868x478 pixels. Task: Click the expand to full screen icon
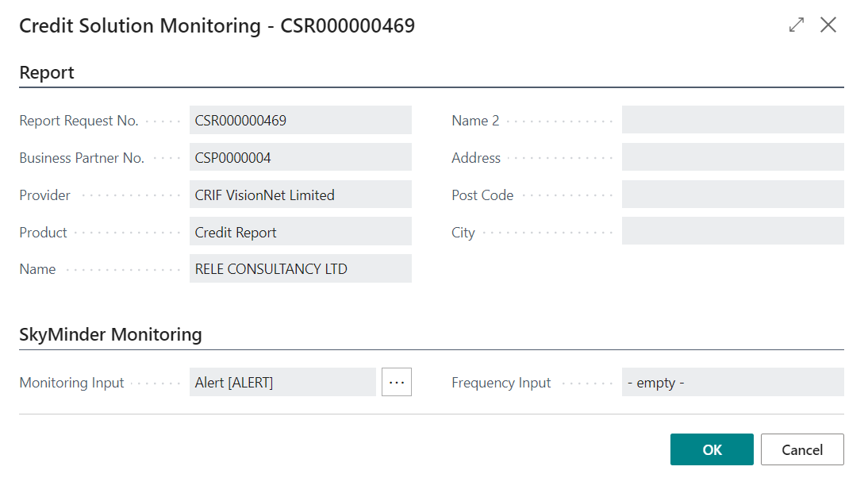point(796,25)
